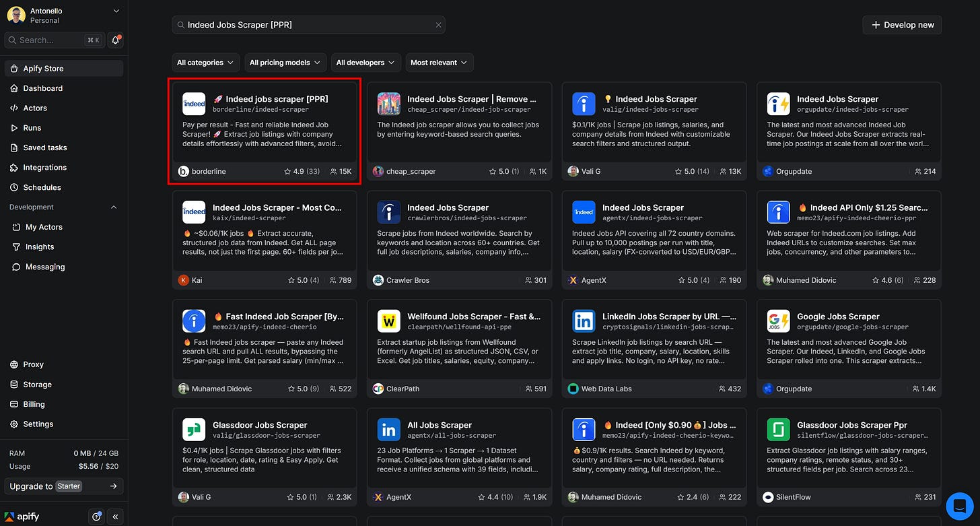The height and width of the screenshot is (526, 980).
Task: Click the LinkedIn Jobs Scraper logo
Action: pyautogui.click(x=584, y=321)
